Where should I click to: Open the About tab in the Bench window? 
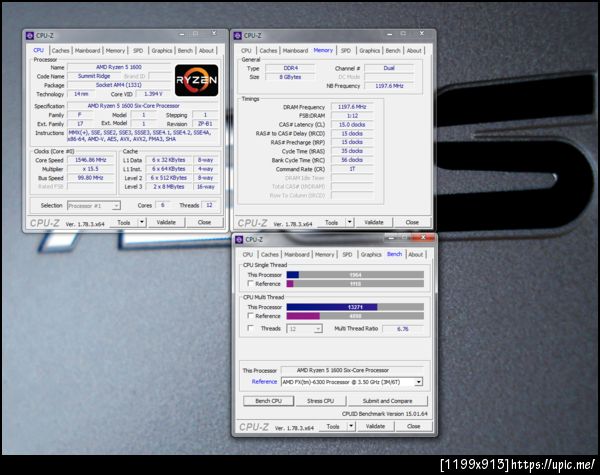point(416,255)
